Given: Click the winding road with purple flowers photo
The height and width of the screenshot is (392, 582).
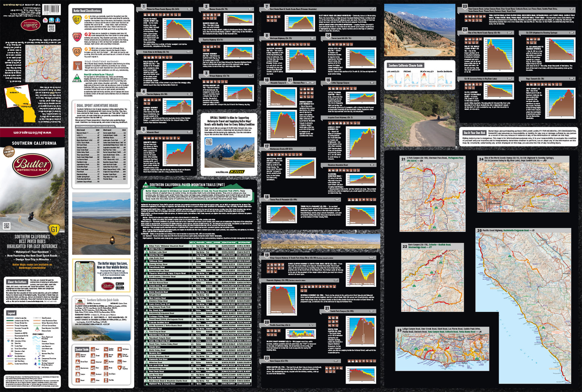Looking at the screenshot, I should coord(419,121).
